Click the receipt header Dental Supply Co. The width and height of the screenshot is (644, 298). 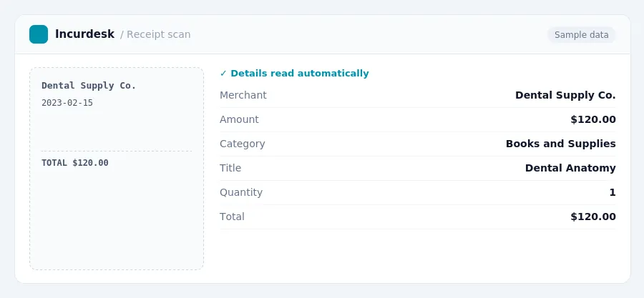pos(89,86)
